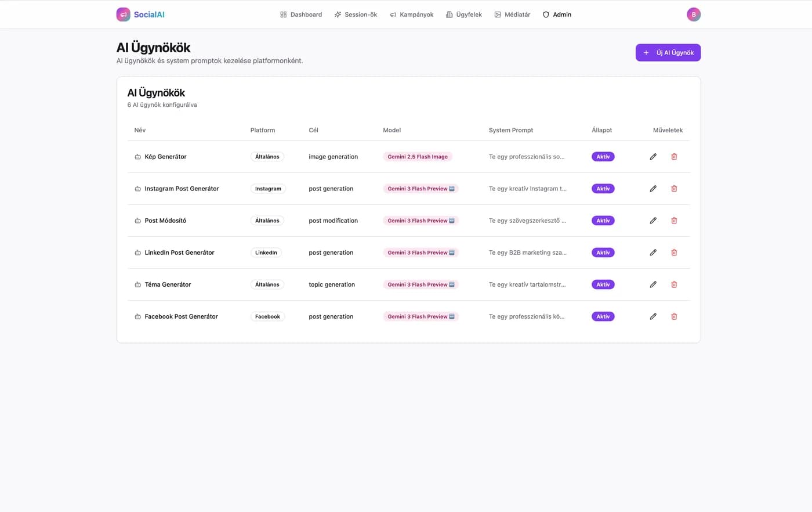This screenshot has width=812, height=512.
Task: Click Gemini 3 Flash Preview in Post Módosító row
Action: pyautogui.click(x=421, y=221)
